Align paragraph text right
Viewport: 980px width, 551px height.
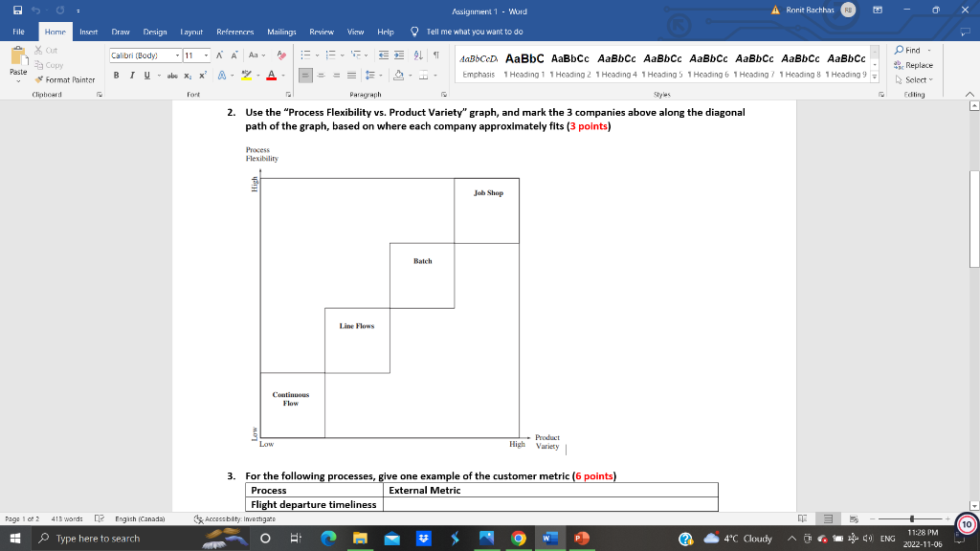pos(336,76)
